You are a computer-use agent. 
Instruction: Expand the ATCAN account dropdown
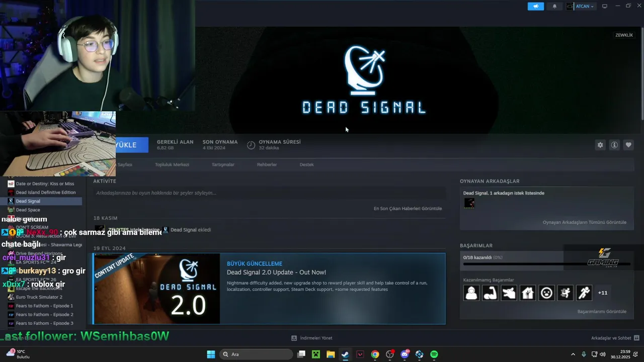(581, 6)
